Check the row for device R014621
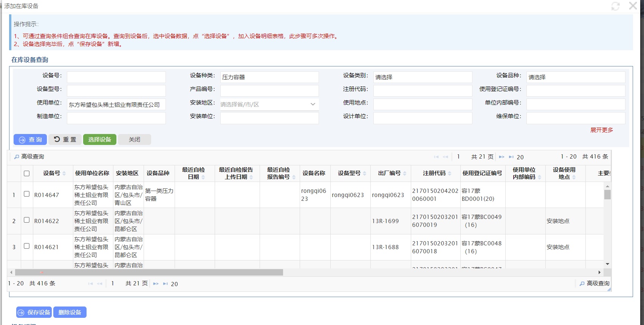The height and width of the screenshot is (325, 644). (26, 246)
